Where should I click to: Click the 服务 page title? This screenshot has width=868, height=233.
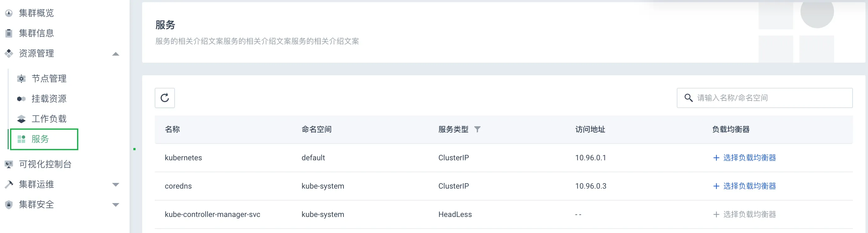coord(165,25)
